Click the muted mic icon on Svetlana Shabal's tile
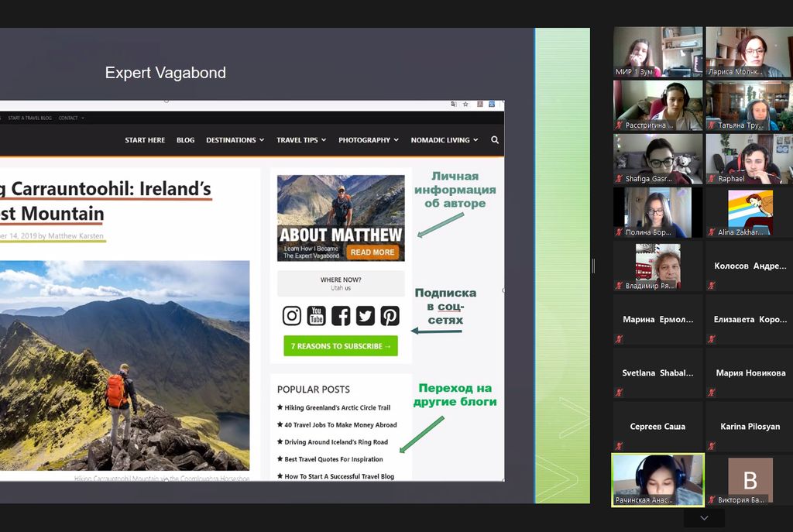This screenshot has width=793, height=532. coord(619,393)
